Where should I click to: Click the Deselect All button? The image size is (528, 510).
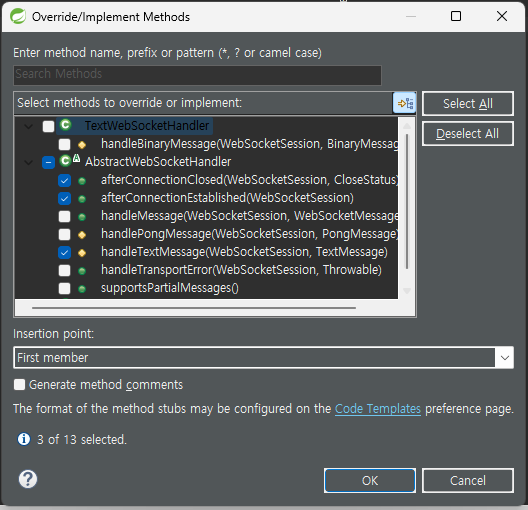(468, 134)
